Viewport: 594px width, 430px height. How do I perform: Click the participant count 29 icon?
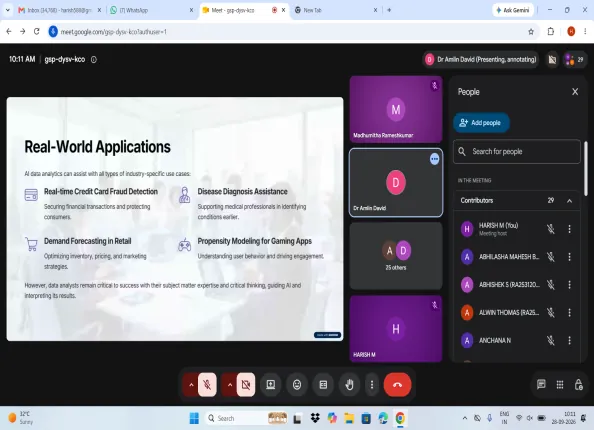tap(575, 59)
